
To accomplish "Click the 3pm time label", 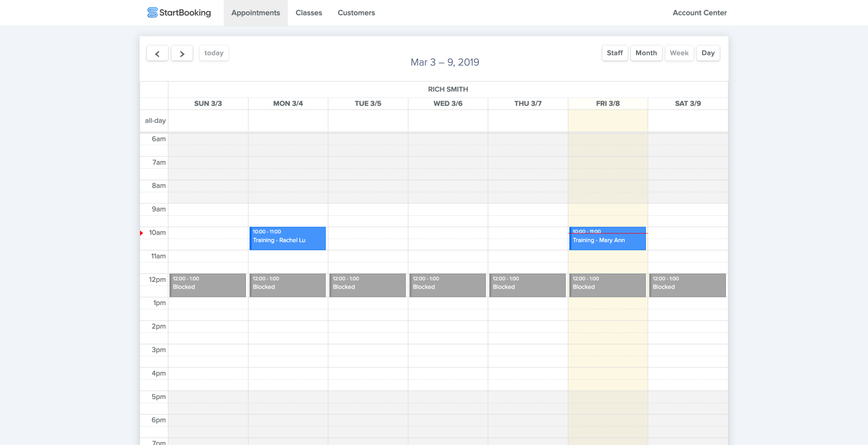I will tap(159, 350).
